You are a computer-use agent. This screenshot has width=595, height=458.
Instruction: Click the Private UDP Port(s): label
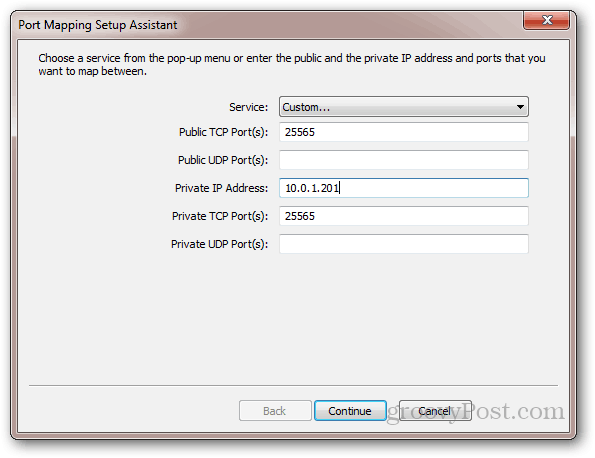coord(219,244)
